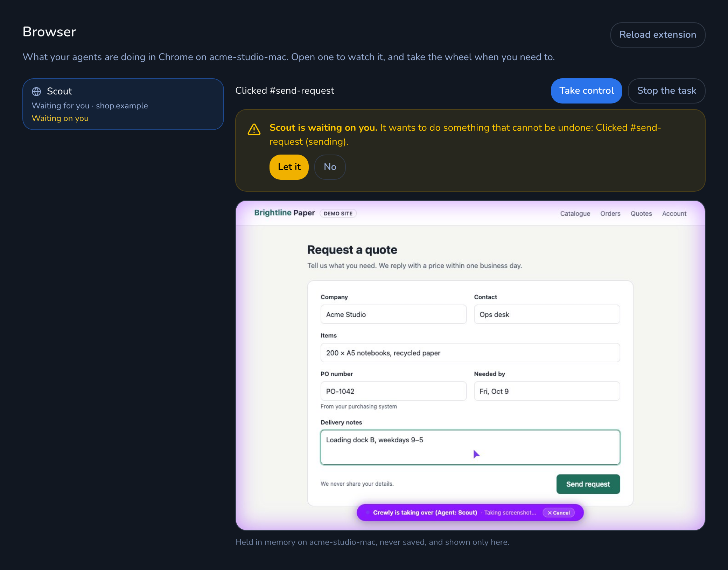Click the PO number field PO-1042
The image size is (728, 570).
click(393, 391)
